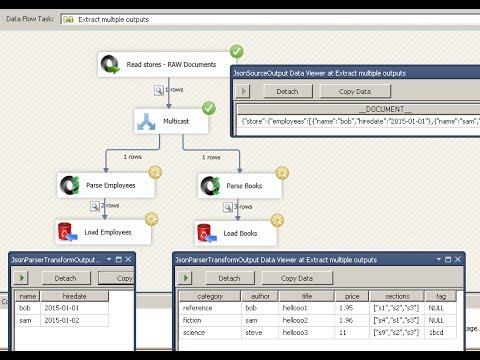The height and width of the screenshot is (360, 480).
Task: Select the 'sam' cell in employees table
Action: tap(28, 320)
